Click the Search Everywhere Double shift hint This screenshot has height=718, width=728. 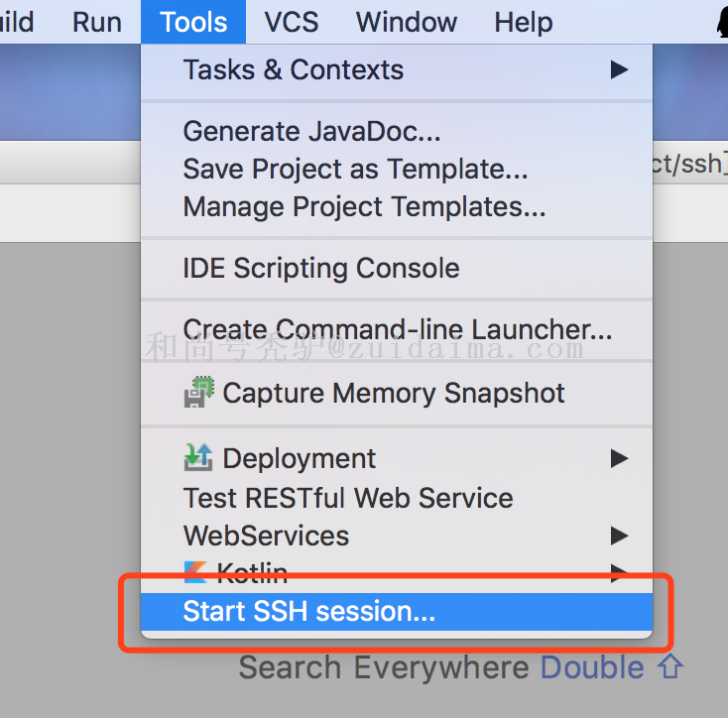460,667
